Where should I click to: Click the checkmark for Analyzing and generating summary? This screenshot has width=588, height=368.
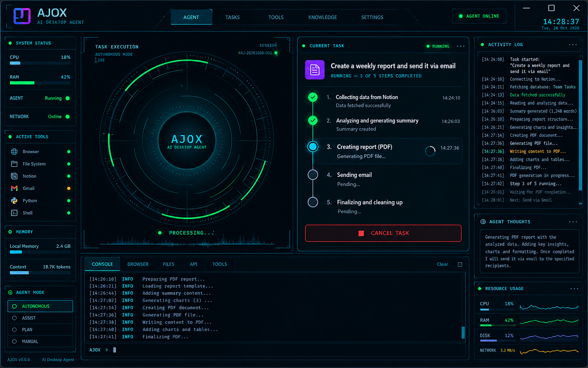[x=313, y=121]
